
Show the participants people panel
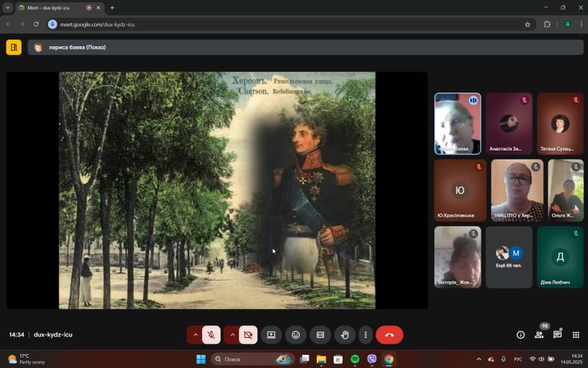[539, 335]
